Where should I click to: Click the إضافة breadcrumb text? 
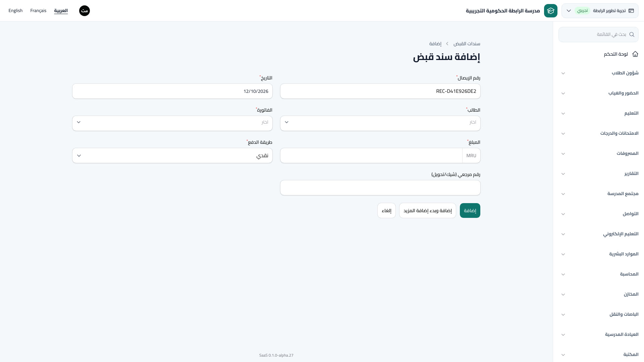435,44
